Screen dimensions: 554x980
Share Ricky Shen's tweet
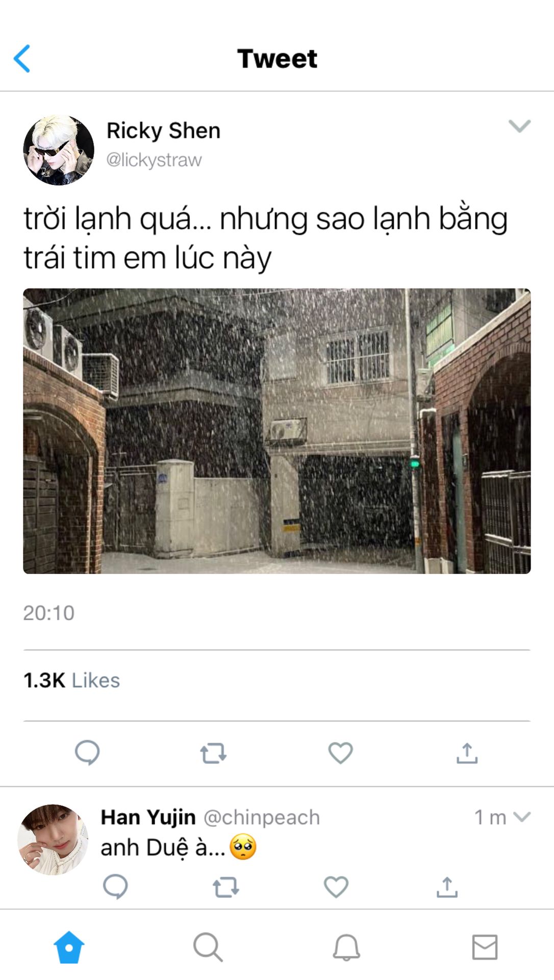tap(467, 753)
